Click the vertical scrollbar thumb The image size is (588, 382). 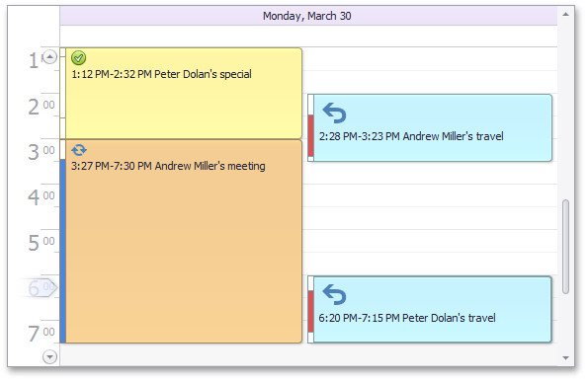566,247
